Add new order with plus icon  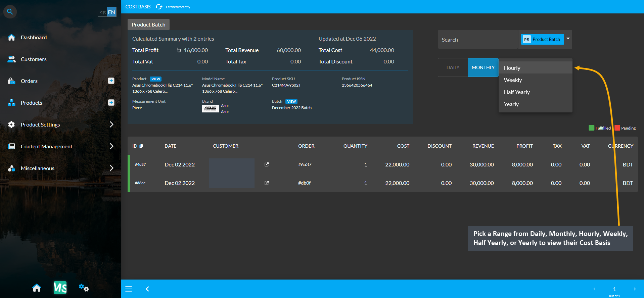[111, 81]
